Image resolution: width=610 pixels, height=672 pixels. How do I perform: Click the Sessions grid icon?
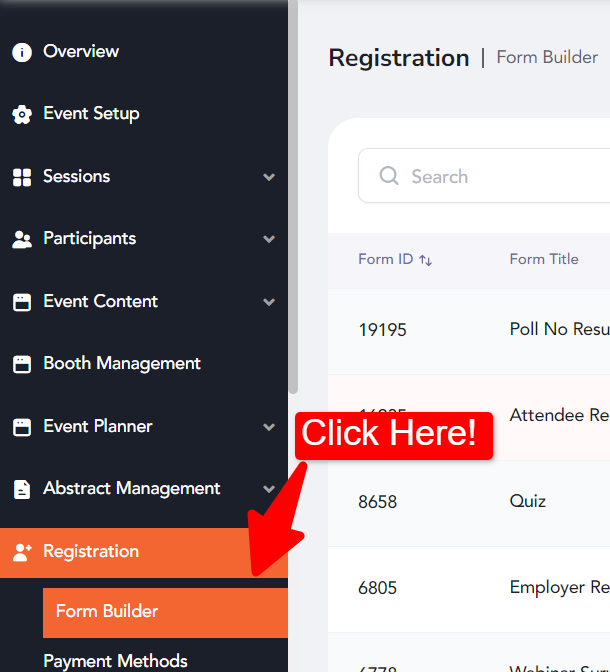click(22, 177)
